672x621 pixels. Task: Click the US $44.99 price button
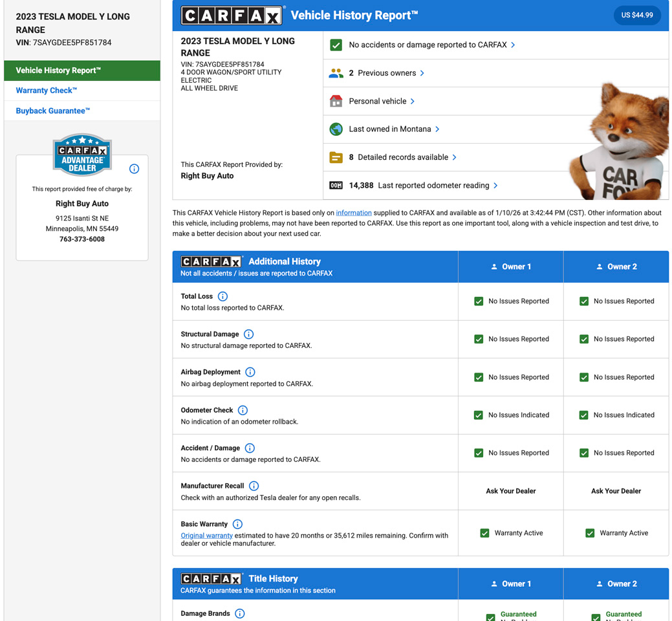coord(636,16)
